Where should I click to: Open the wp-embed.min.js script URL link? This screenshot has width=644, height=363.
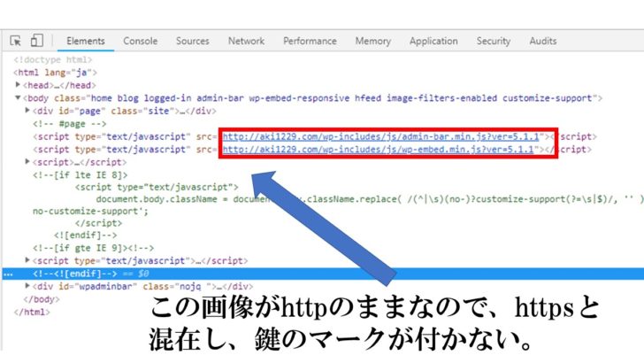(378, 150)
